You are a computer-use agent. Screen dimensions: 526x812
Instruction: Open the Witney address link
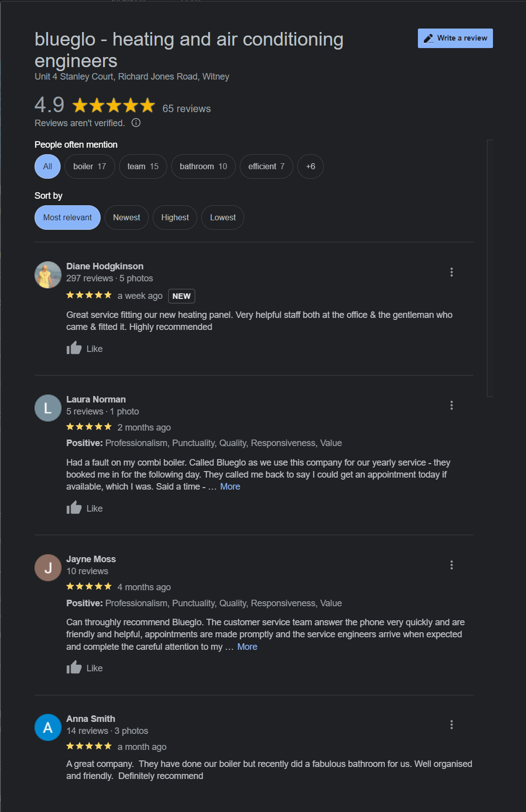pos(132,76)
